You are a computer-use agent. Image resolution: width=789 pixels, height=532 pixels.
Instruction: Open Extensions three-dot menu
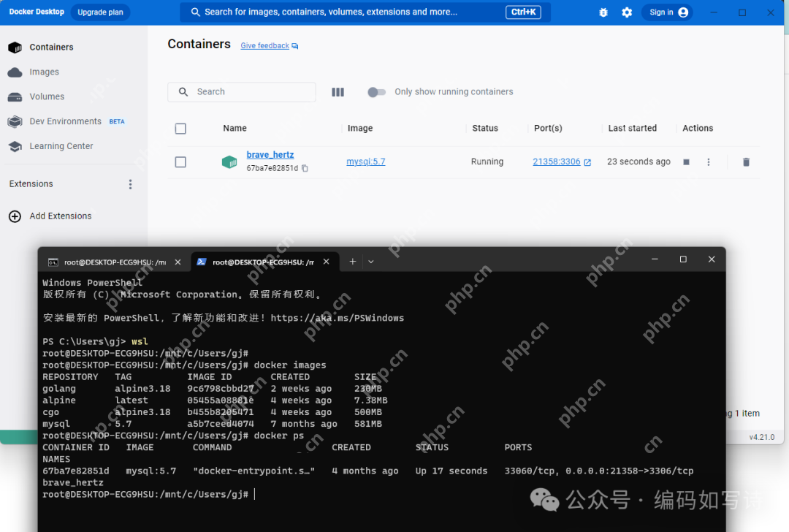(130, 184)
